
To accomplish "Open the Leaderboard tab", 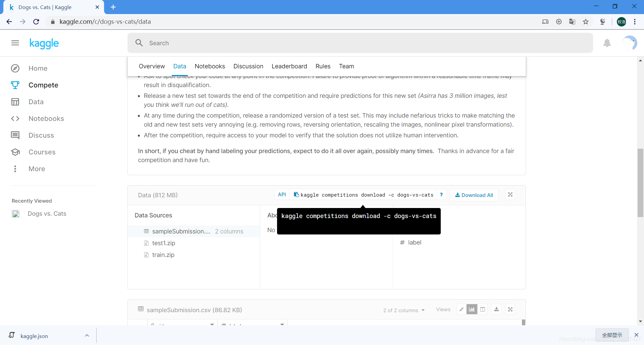I will pyautogui.click(x=289, y=66).
